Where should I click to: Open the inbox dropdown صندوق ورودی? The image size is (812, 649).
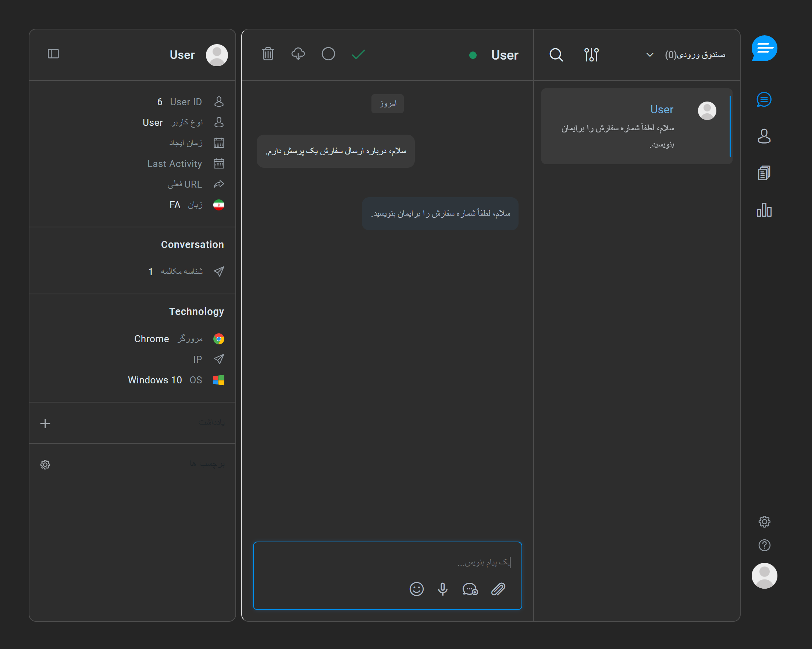(x=685, y=55)
